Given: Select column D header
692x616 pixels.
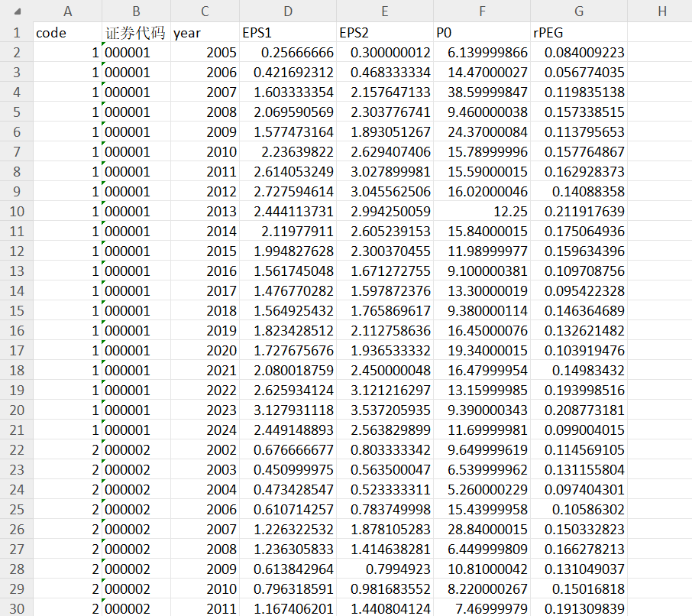Looking at the screenshot, I should point(288,11).
